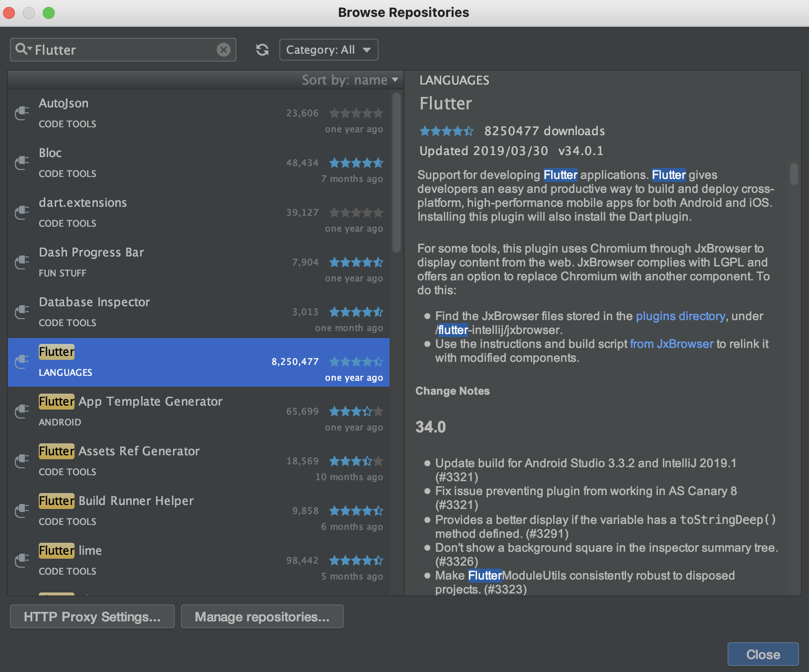Open HTTP Proxy Settings

92,616
